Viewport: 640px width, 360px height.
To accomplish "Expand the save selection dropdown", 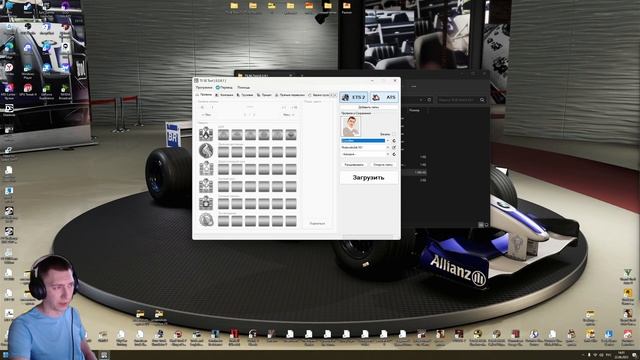I will tap(388, 154).
